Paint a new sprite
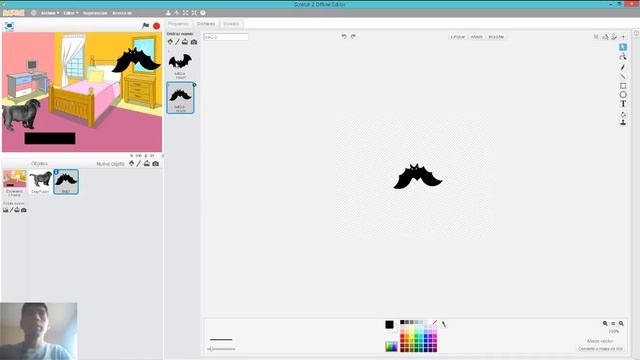This screenshot has height=360, width=640. click(139, 163)
